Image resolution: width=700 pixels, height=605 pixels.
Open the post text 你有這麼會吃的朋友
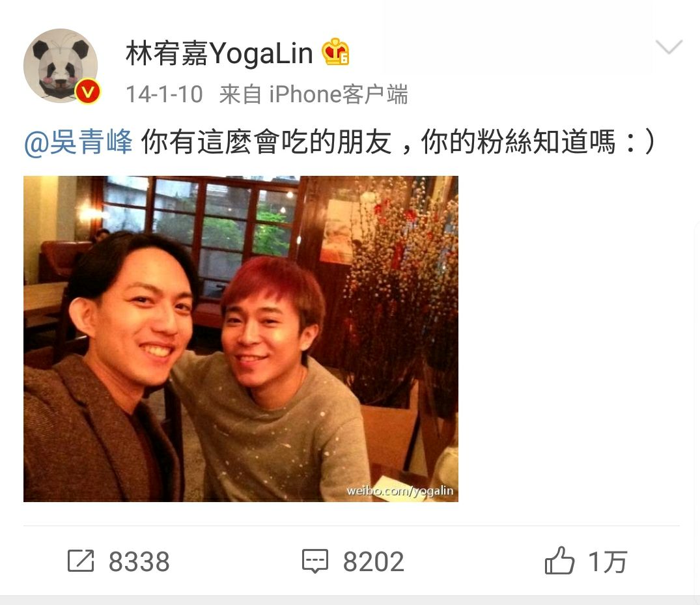click(x=266, y=143)
